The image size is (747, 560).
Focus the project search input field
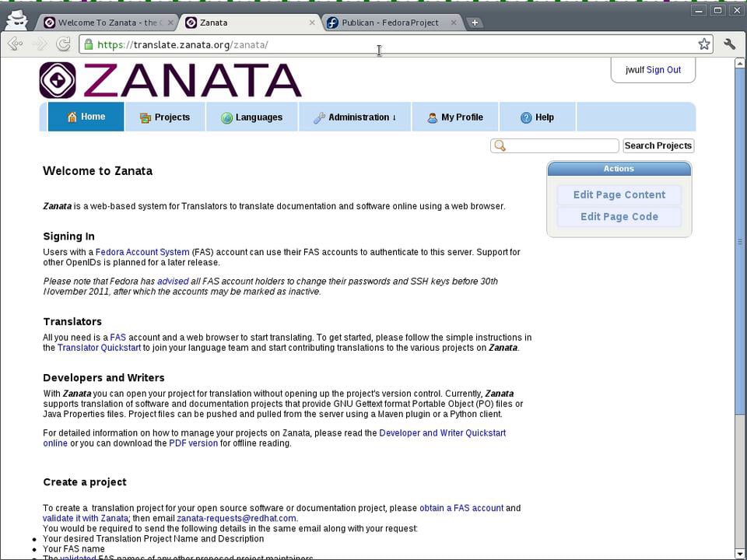click(x=555, y=145)
